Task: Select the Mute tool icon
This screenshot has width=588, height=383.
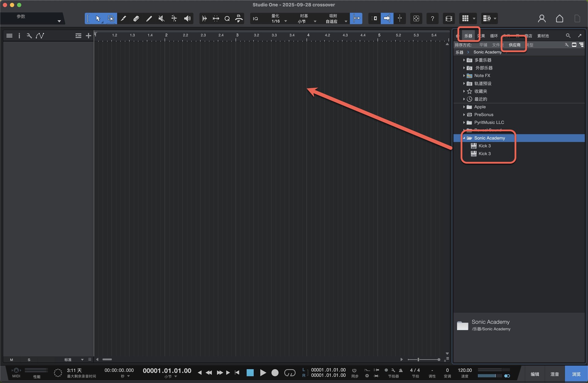Action: 161,19
